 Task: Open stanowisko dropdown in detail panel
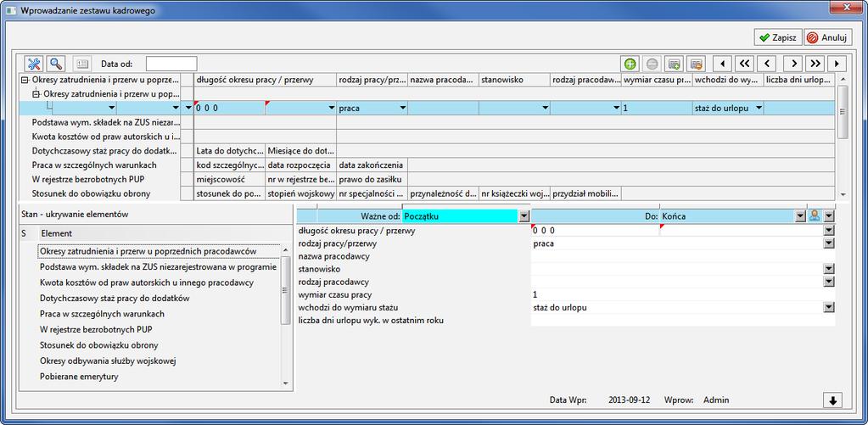pos(829,269)
